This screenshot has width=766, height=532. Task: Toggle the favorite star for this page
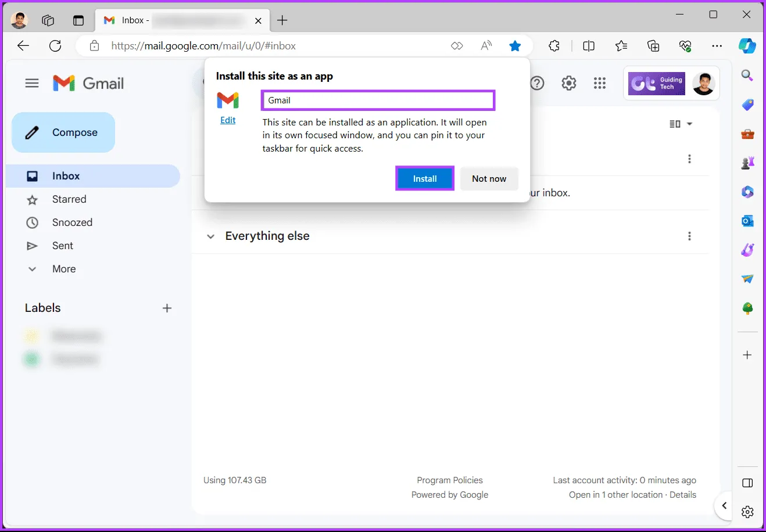pos(515,46)
